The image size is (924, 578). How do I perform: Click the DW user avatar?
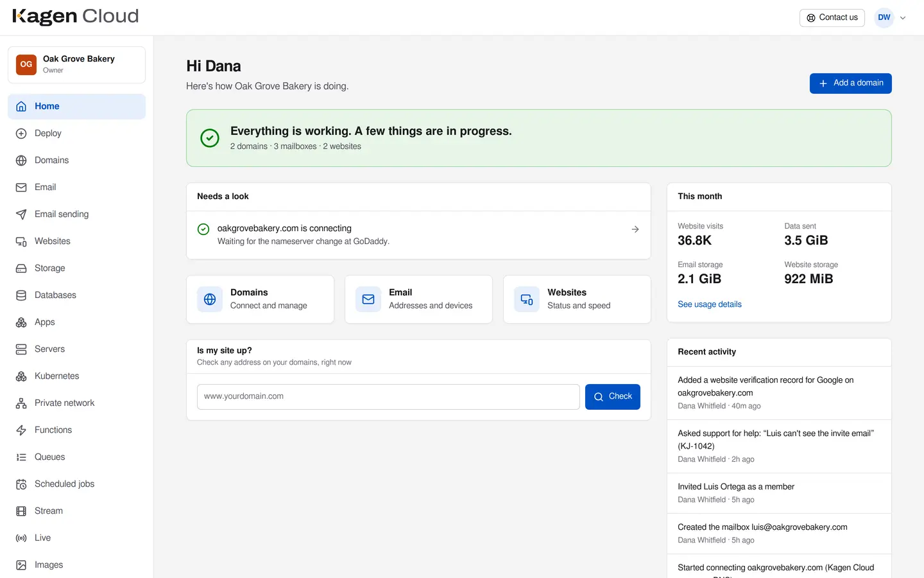tap(884, 18)
